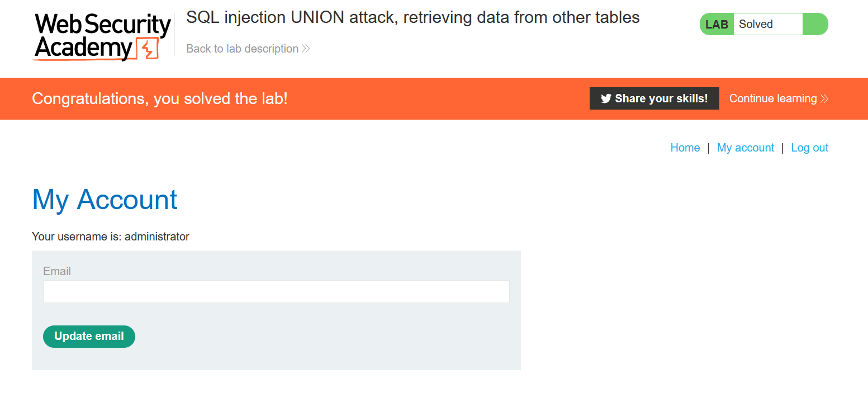Click chevron after Continue learning

pos(824,99)
